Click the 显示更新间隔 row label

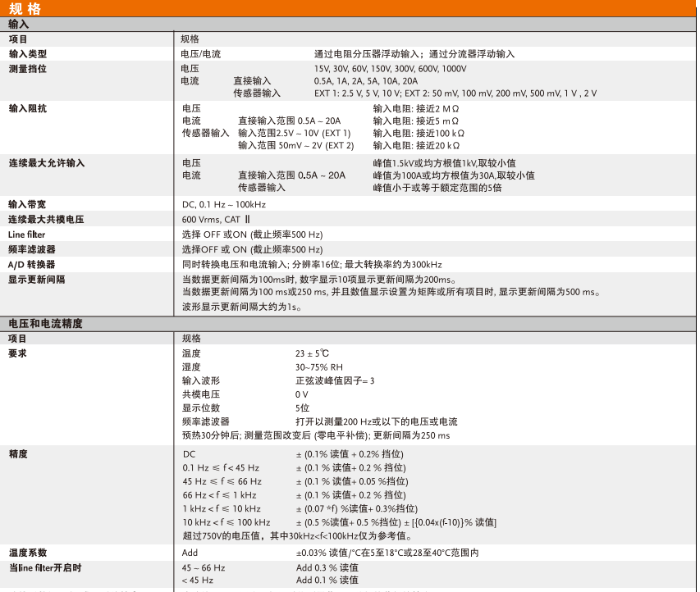point(37,279)
